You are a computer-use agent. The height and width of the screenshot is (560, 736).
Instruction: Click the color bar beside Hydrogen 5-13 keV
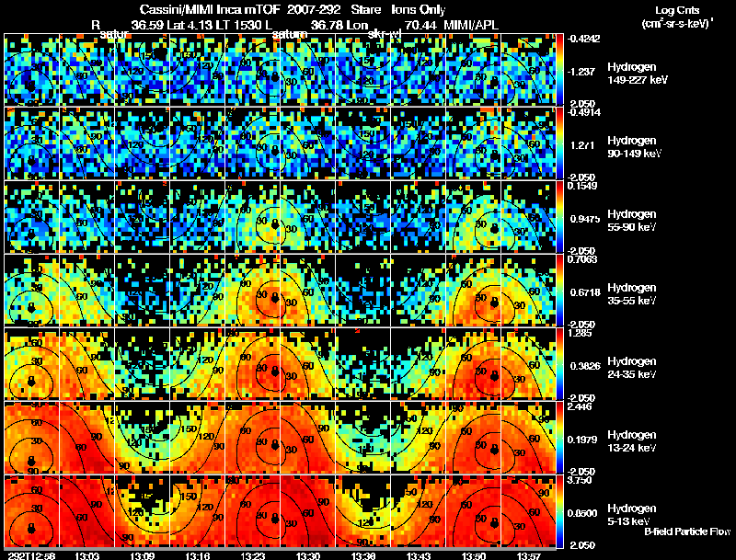coord(560,511)
